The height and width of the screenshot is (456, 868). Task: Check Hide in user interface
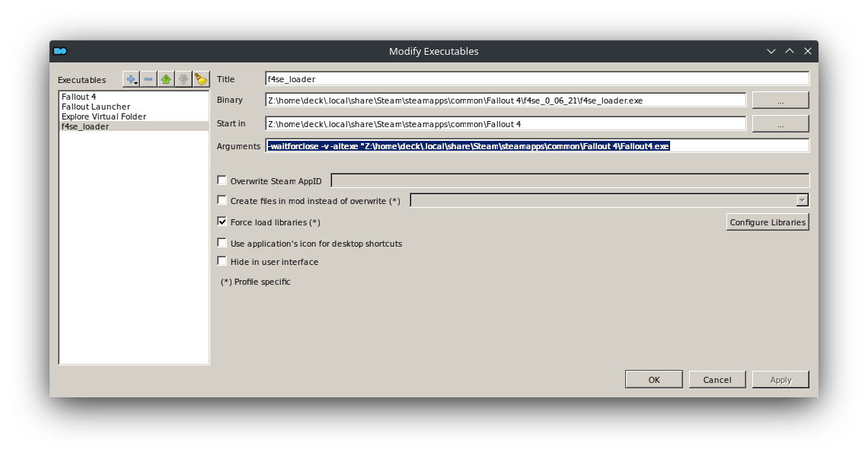(x=222, y=261)
